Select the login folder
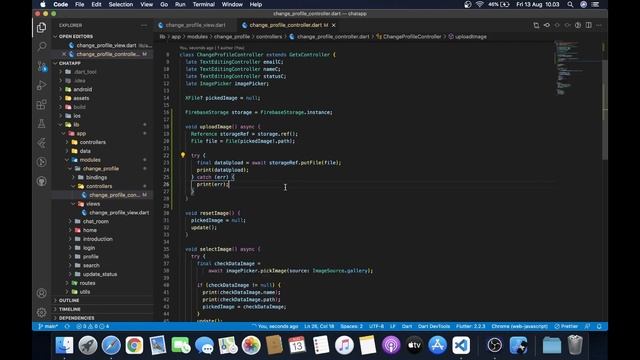 (102, 248)
